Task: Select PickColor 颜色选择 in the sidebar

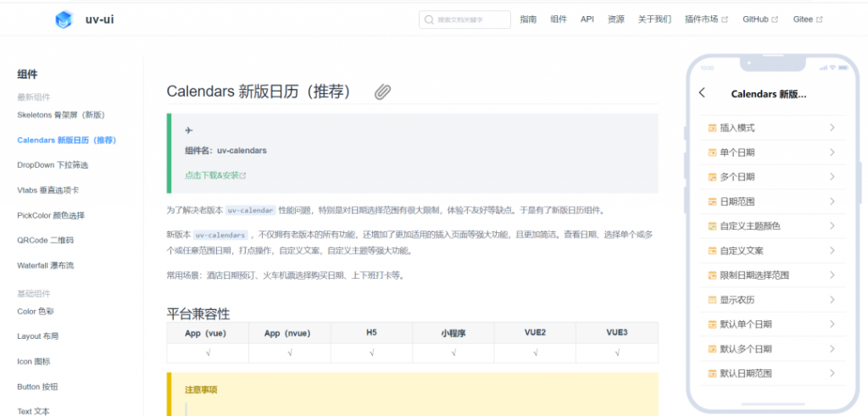Action: coord(51,215)
